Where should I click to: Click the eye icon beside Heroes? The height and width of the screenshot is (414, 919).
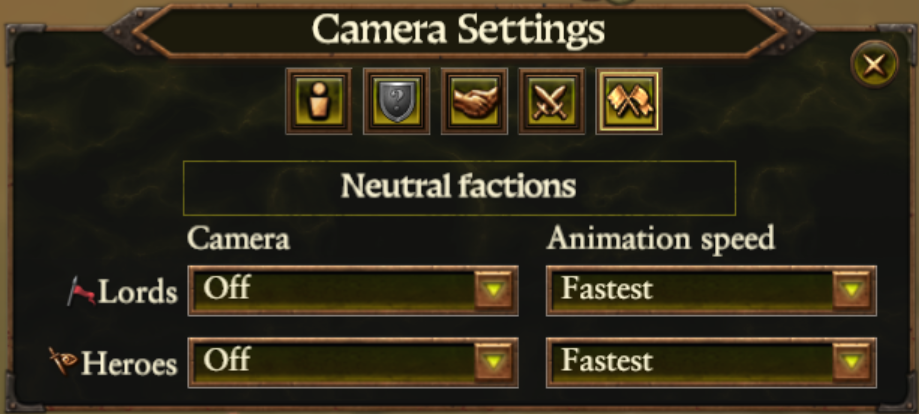click(x=63, y=361)
